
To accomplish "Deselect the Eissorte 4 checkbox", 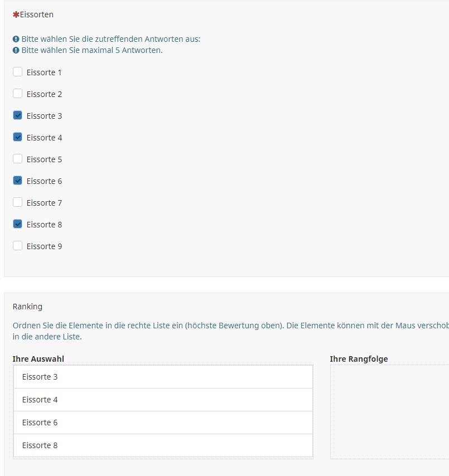I will click(18, 137).
